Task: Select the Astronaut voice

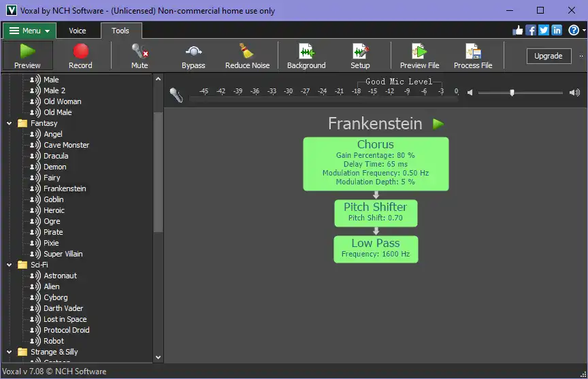Action: 60,276
